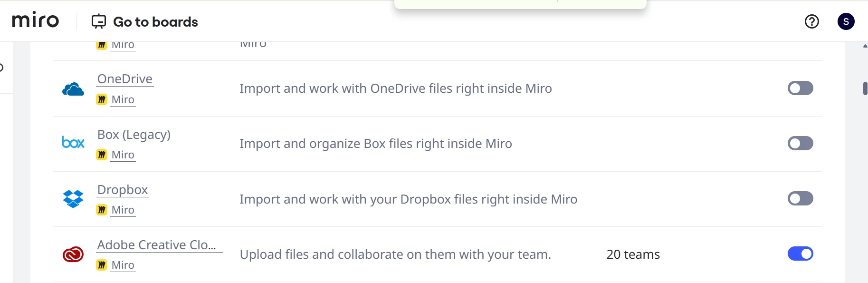
Task: Click the Miro developer link under Dropbox
Action: 123,210
